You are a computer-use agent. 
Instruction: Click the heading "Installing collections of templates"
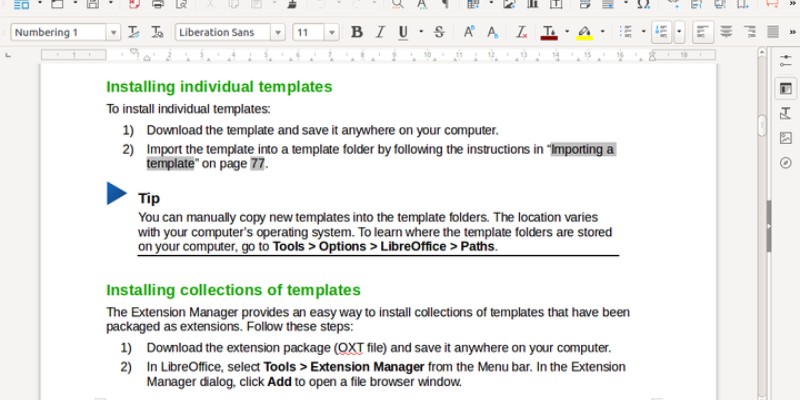tap(233, 290)
